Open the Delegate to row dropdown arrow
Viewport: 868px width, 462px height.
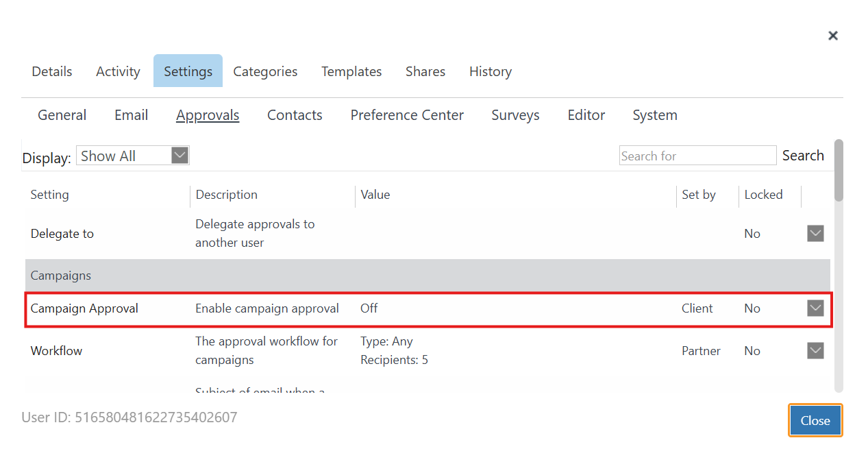[x=815, y=234]
